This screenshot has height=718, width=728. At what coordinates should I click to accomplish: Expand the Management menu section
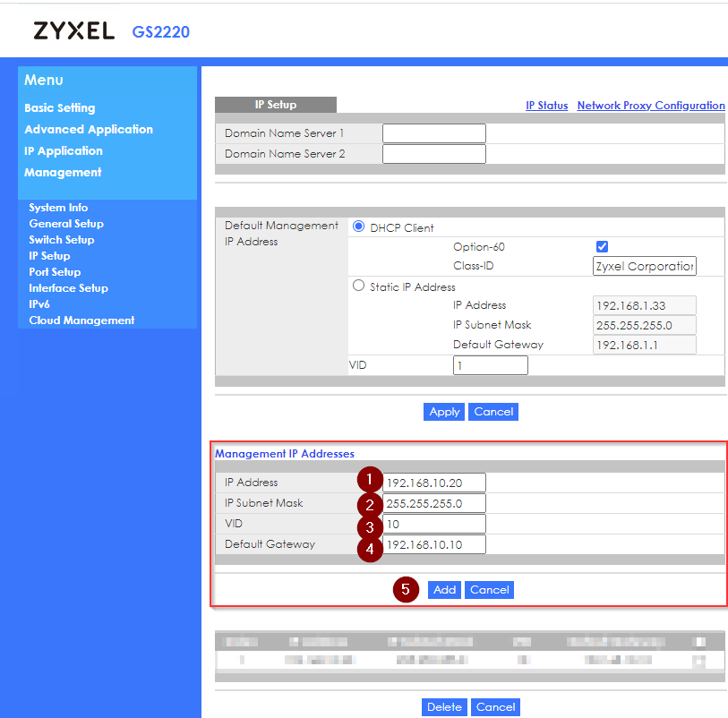[x=62, y=172]
